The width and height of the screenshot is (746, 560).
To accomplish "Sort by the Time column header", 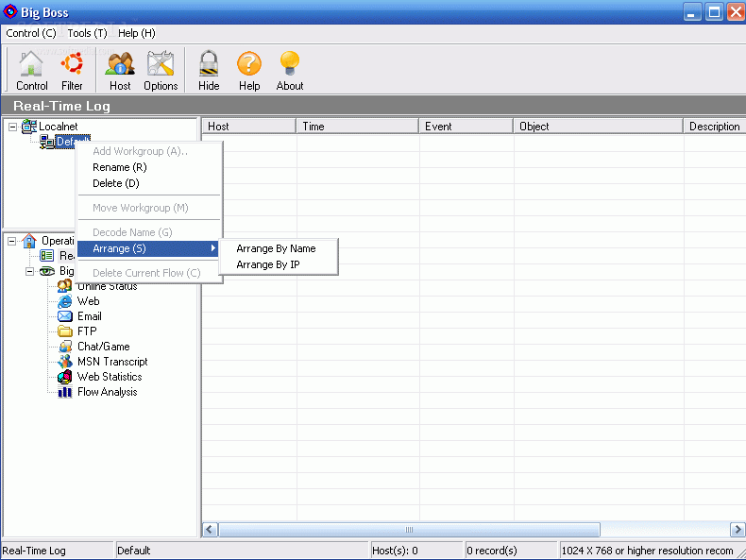I will tap(358, 127).
